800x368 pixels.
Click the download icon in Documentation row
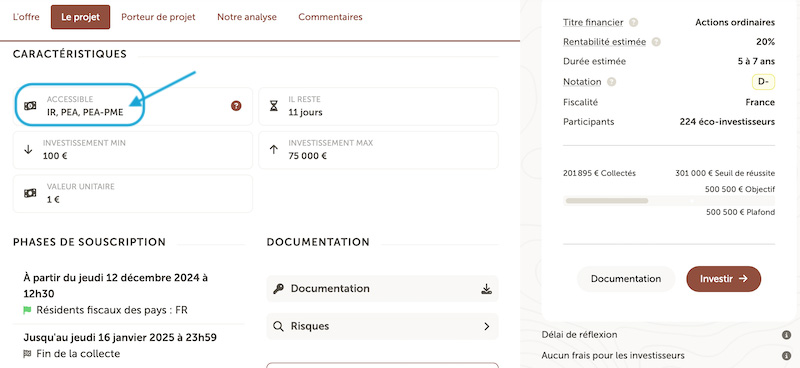[x=486, y=289]
